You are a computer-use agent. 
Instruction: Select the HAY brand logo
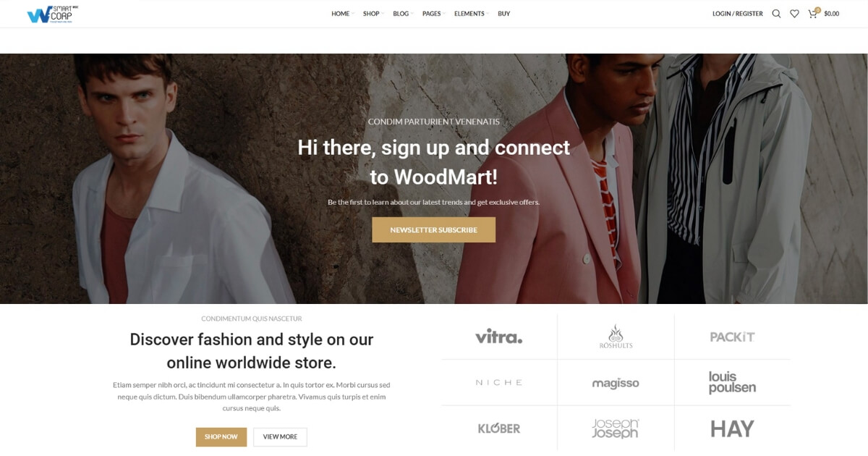(732, 428)
